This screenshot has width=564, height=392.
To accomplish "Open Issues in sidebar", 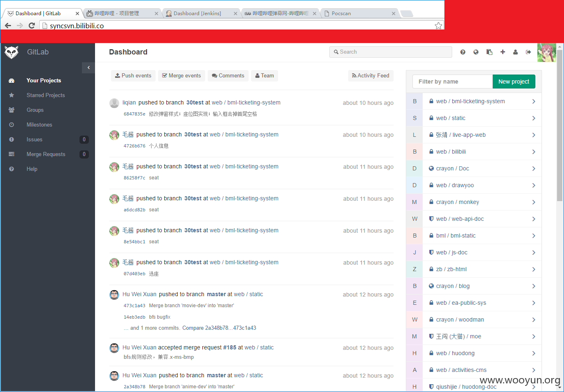I will [x=34, y=139].
